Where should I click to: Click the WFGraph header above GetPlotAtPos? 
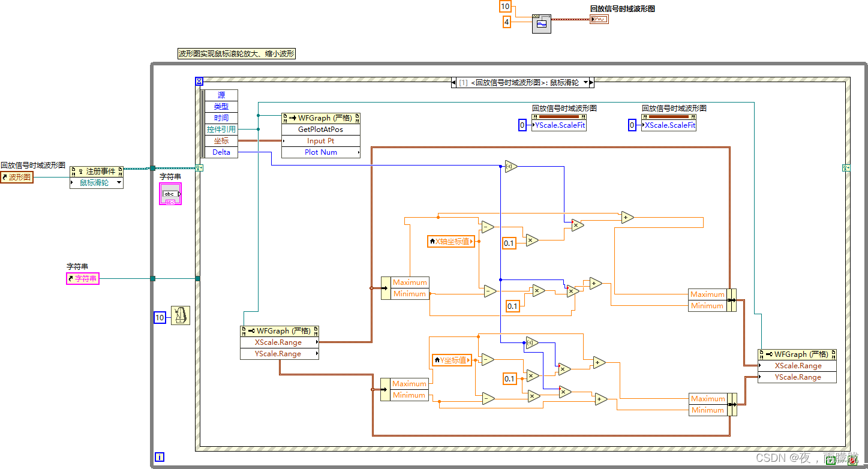coord(321,118)
